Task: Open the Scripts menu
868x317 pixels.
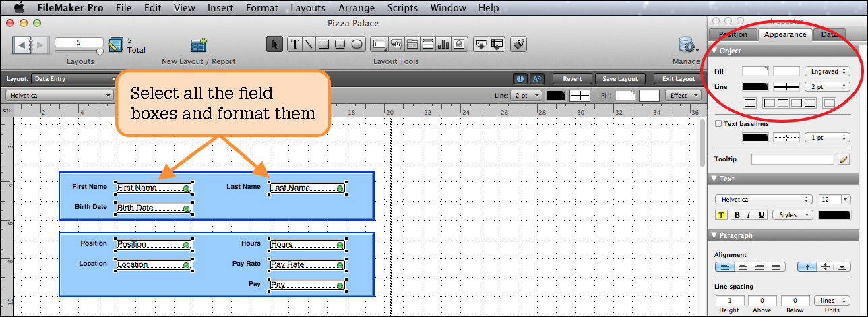Action: (402, 8)
